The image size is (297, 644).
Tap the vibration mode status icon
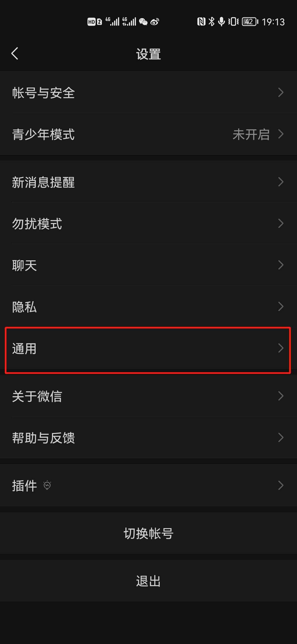pos(233,21)
